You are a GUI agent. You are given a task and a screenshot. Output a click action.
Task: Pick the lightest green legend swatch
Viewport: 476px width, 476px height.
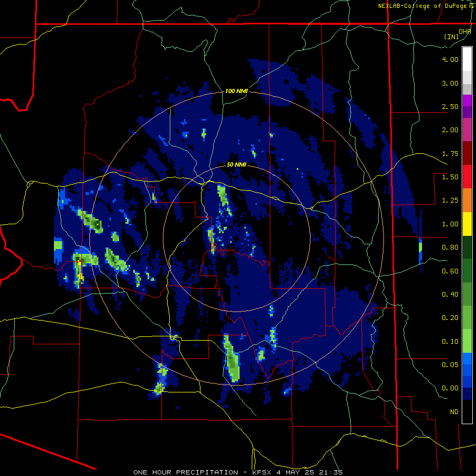(x=467, y=341)
